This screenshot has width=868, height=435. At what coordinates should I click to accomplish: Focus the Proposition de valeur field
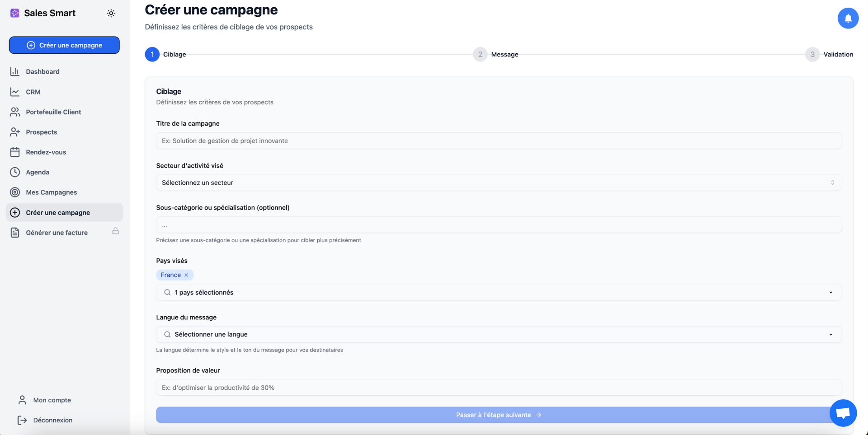click(x=499, y=388)
